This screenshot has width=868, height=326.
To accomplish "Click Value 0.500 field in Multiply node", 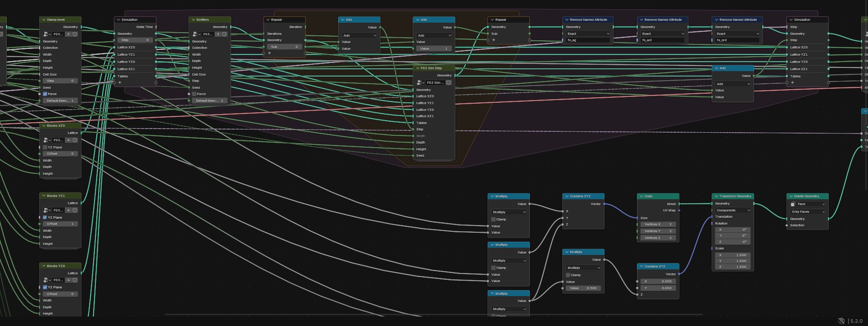I will pos(583,288).
